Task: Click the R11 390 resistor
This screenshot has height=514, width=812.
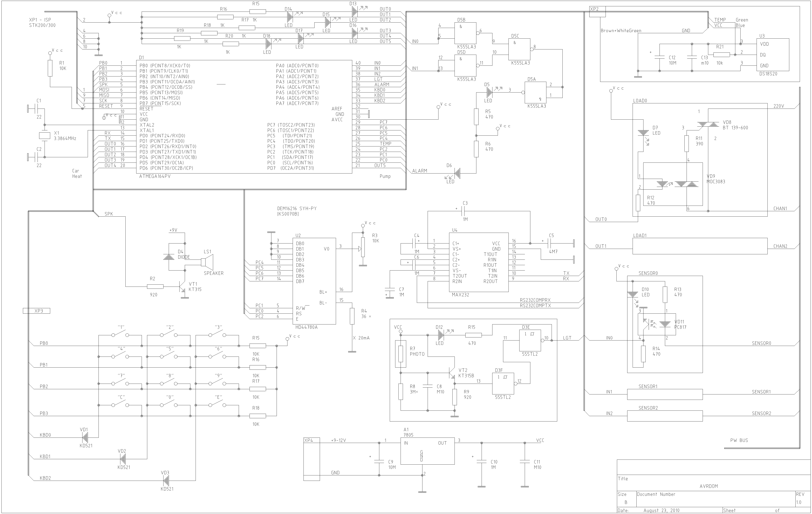Action: coord(687,144)
